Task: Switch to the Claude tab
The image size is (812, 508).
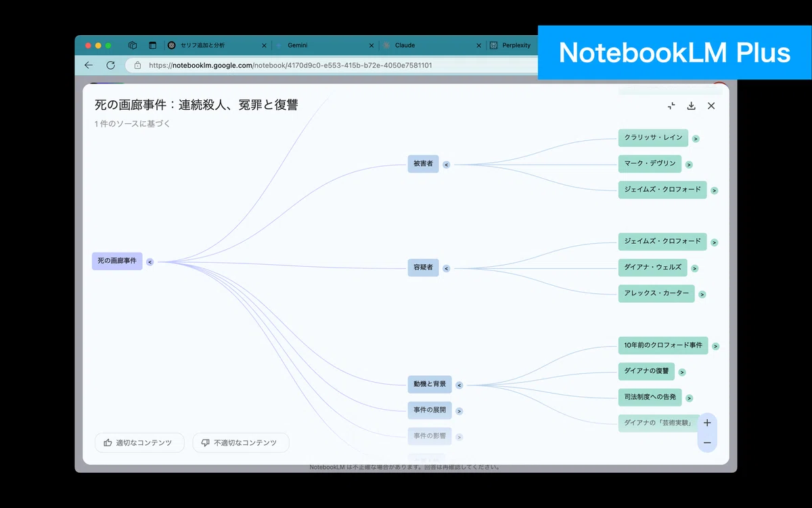Action: (x=430, y=45)
